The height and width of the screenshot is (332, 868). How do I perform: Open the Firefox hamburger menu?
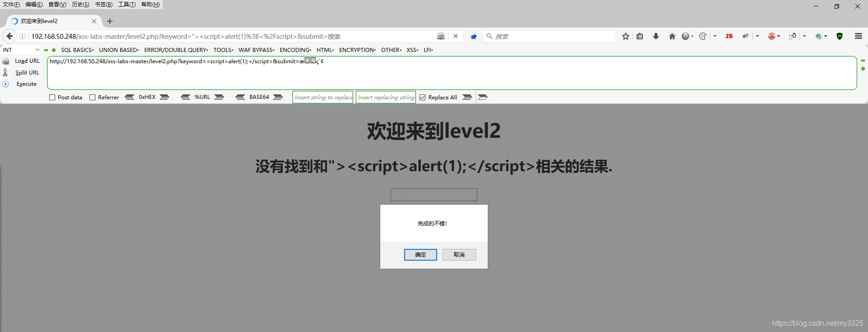[859, 36]
